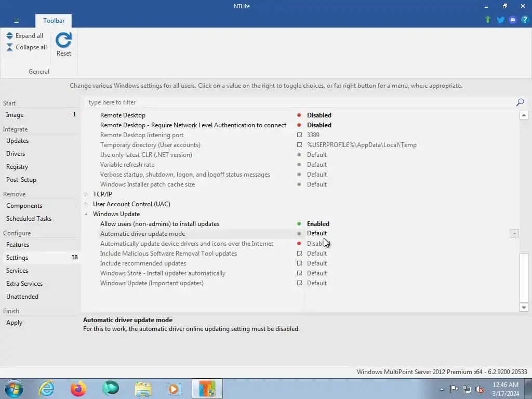Click the Action Center flag tray icon

point(454,389)
